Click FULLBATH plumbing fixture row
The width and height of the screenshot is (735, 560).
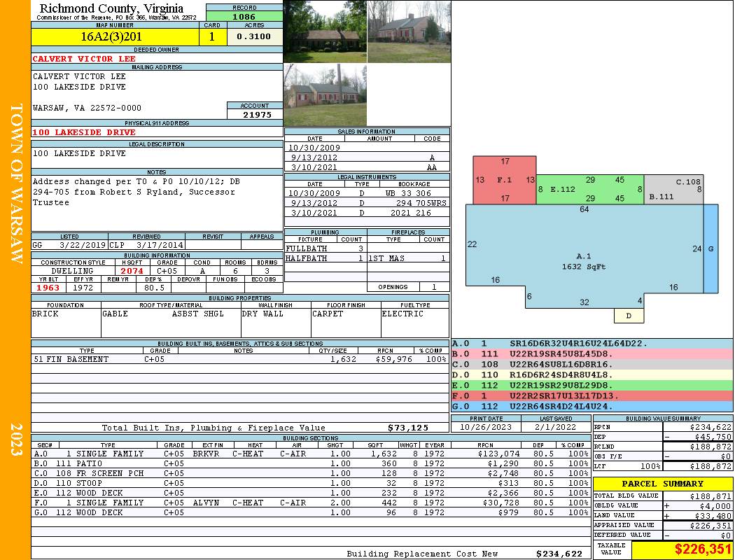325,248
